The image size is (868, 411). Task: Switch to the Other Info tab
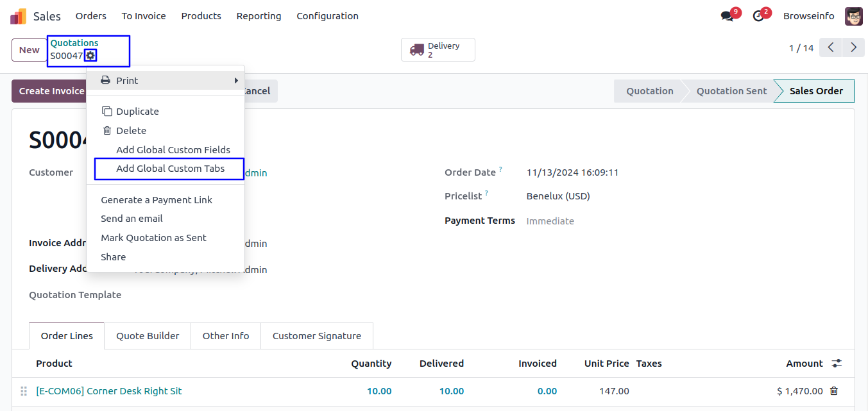(x=226, y=336)
